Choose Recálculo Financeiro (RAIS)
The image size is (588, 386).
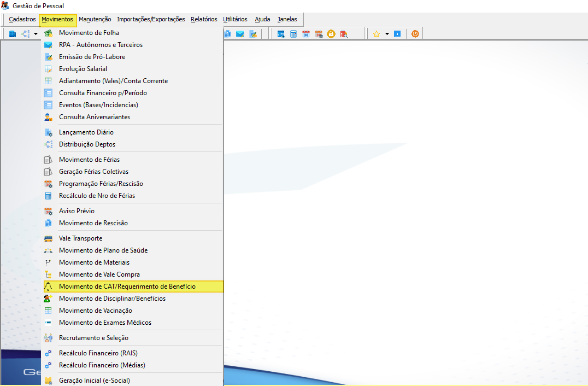(133, 353)
